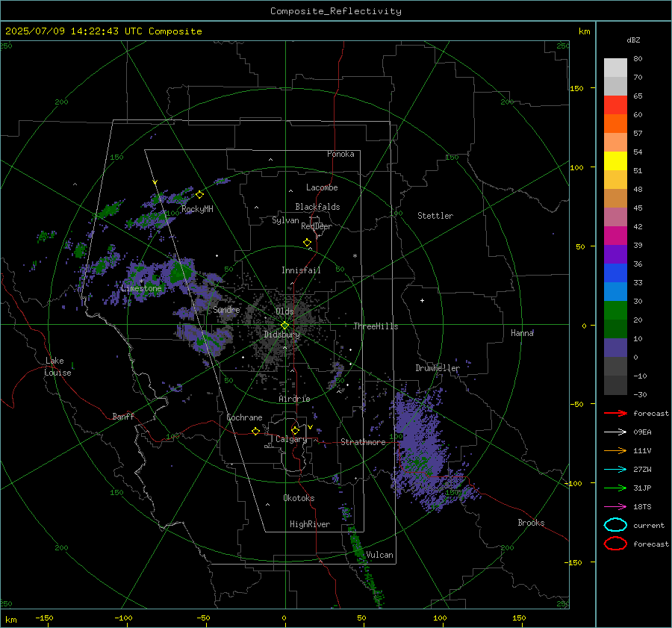This screenshot has height=628, width=672.
Task: Click the HighRiver town label
Action: 310,524
